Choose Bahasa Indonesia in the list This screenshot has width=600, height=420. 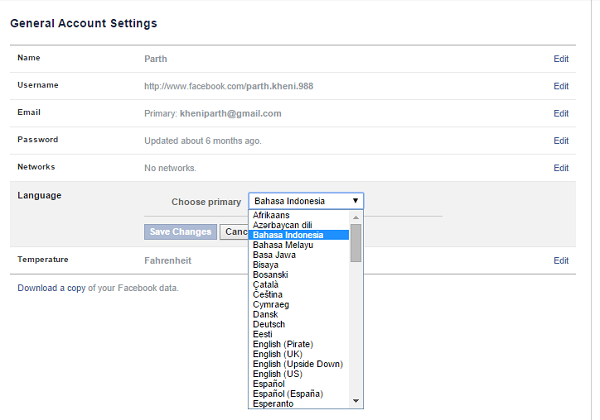[298, 235]
